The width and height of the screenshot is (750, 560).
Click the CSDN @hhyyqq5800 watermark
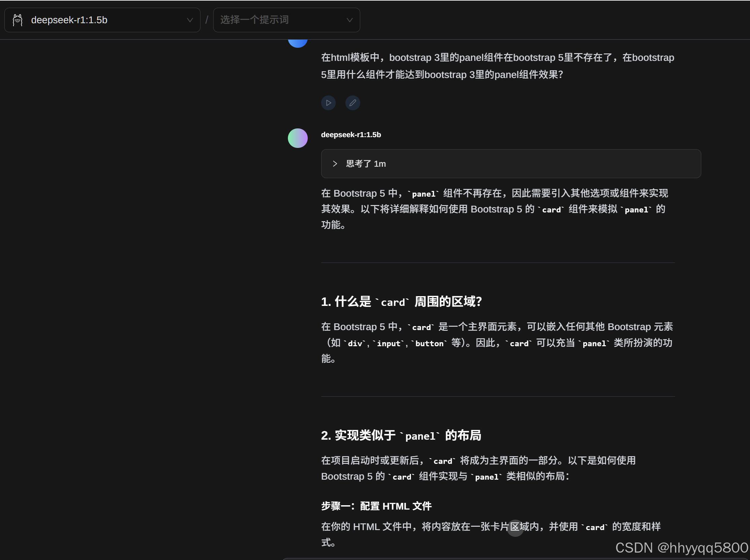[681, 548]
